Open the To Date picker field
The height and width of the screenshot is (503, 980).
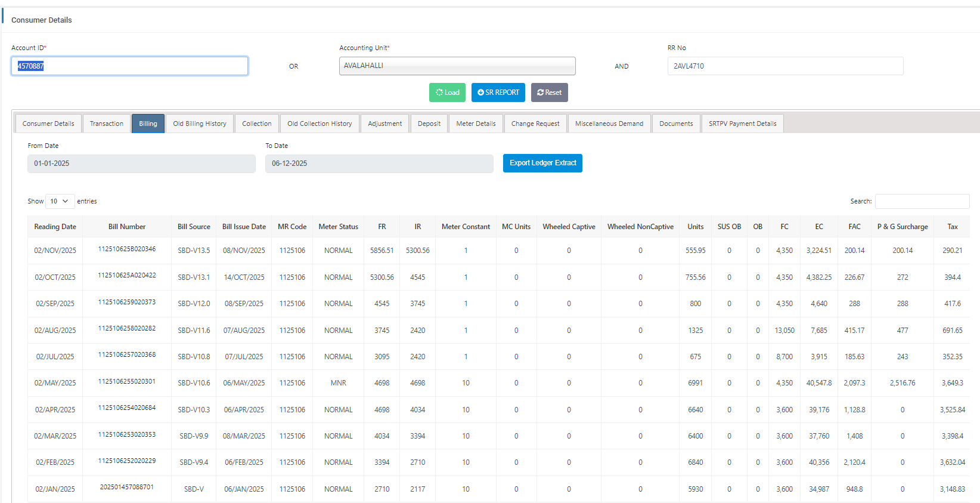point(379,163)
